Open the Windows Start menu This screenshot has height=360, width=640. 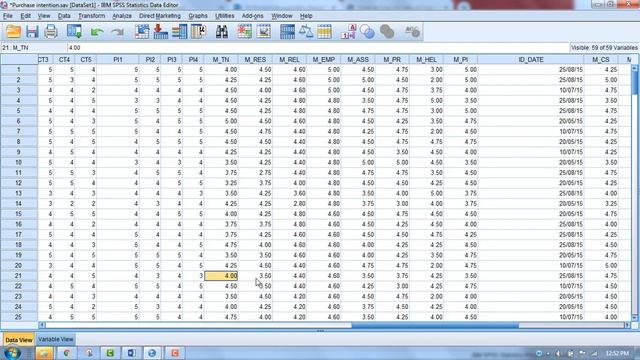click(x=12, y=353)
